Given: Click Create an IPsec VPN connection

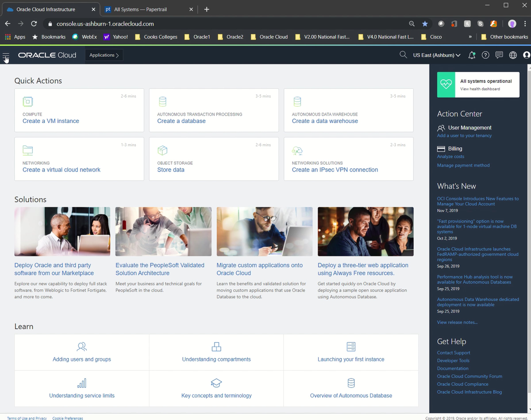Looking at the screenshot, I should [x=335, y=170].
